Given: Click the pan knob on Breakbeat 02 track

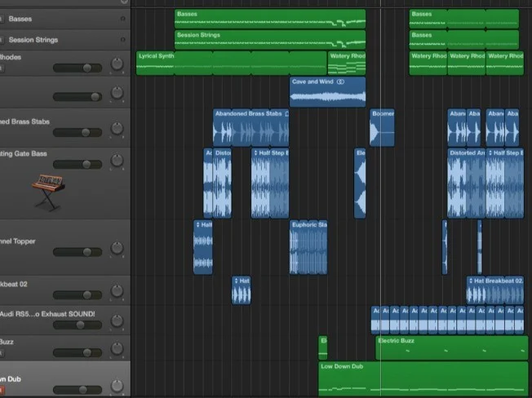Looking at the screenshot, I should pyautogui.click(x=117, y=290).
